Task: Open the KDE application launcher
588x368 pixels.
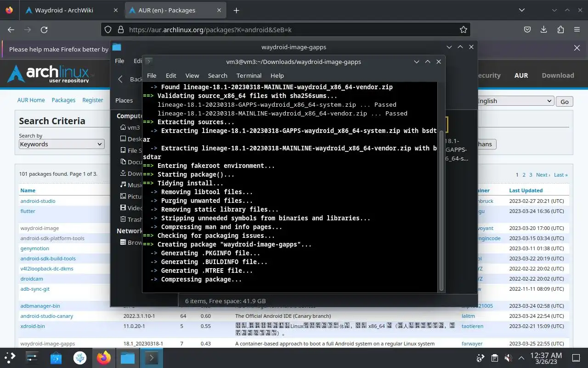Action: tap(10, 357)
